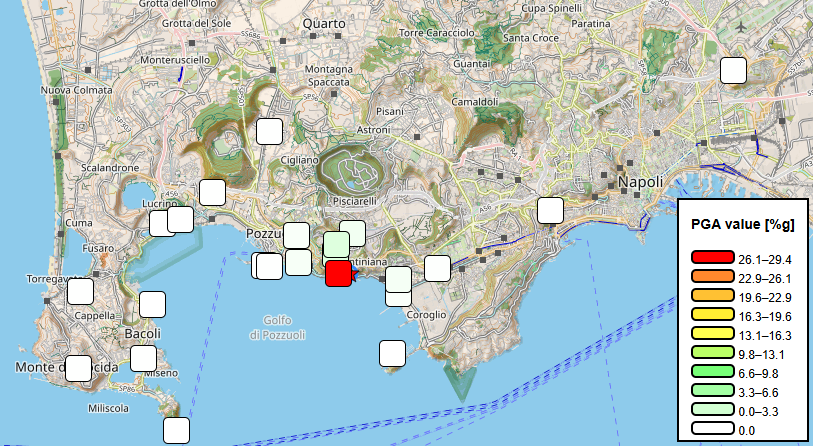Click the blue epicenter star
The image size is (813, 446).
pyautogui.click(x=355, y=274)
